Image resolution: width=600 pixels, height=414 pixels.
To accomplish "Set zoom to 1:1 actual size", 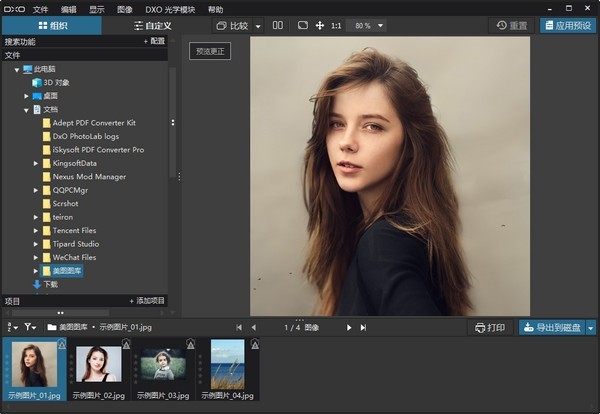I will 336,25.
